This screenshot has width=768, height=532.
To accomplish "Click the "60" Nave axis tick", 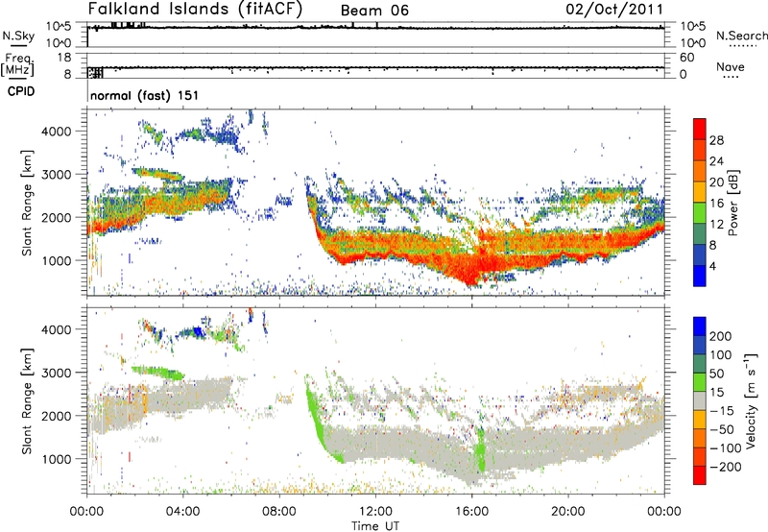I will (x=686, y=58).
